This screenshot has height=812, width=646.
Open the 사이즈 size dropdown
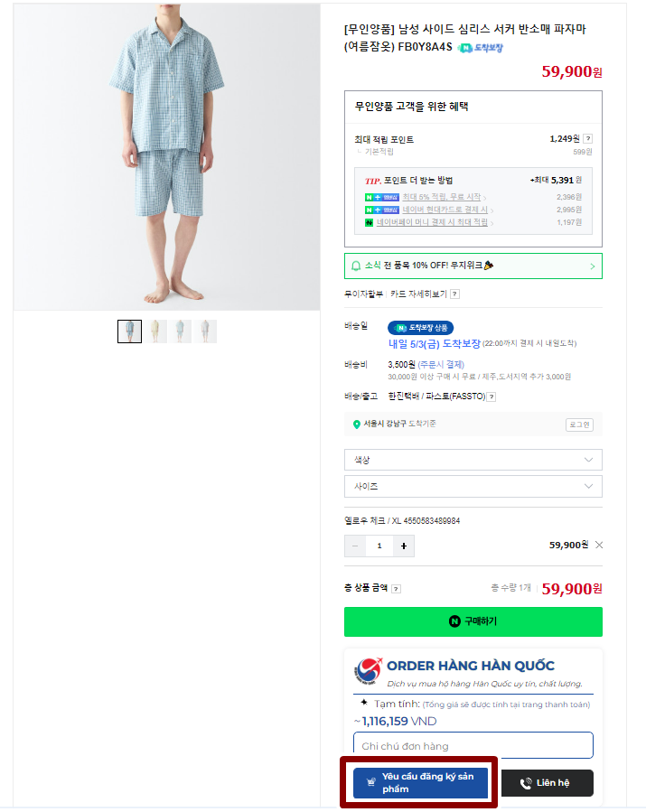(473, 487)
